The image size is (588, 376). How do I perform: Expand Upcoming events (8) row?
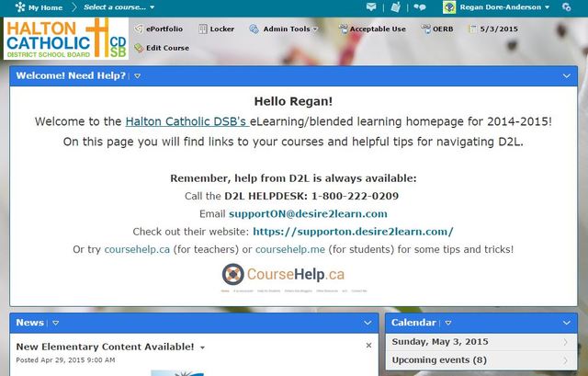(481, 360)
